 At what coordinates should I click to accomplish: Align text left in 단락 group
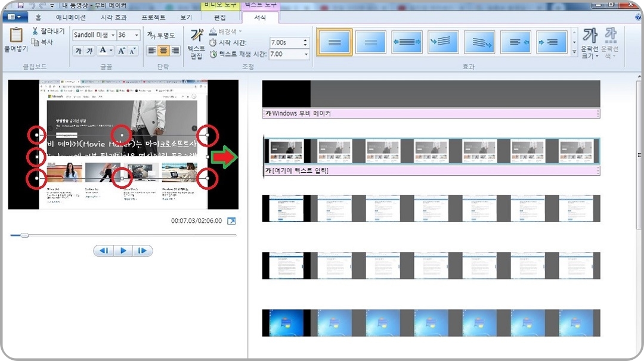tap(152, 51)
